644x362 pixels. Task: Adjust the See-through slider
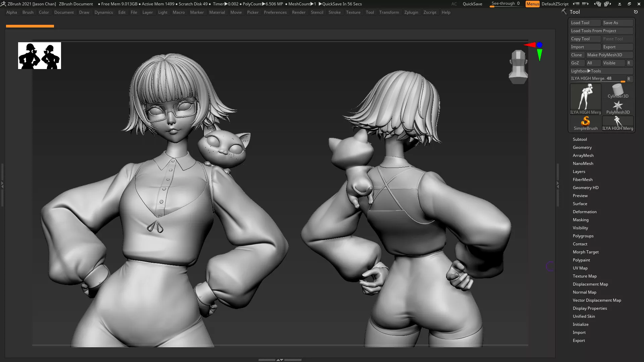click(505, 4)
